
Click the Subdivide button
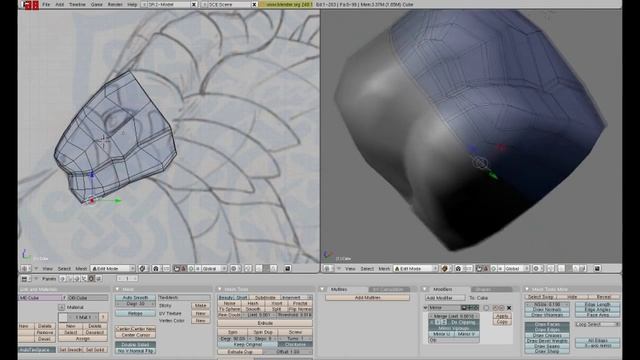click(x=265, y=298)
